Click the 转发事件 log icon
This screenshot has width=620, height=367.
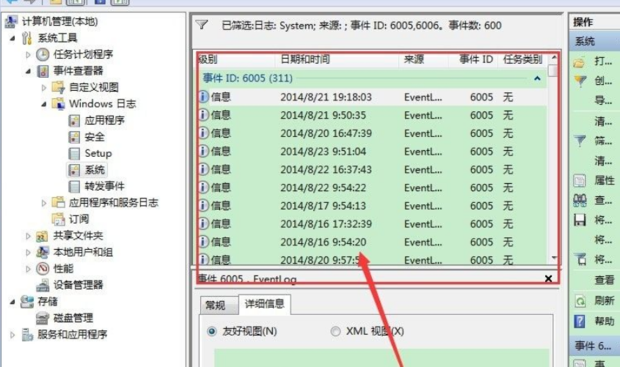click(74, 186)
